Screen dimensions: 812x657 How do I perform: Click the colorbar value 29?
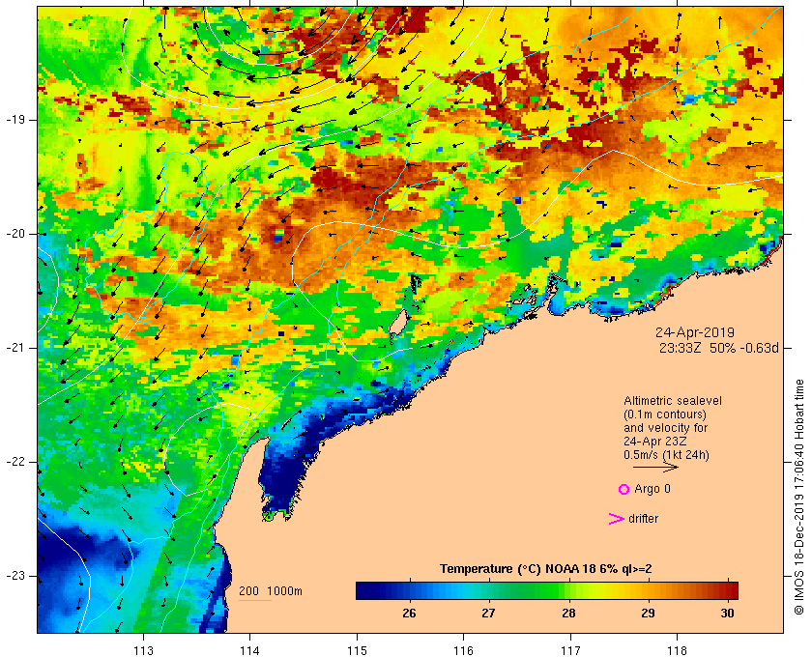click(648, 614)
